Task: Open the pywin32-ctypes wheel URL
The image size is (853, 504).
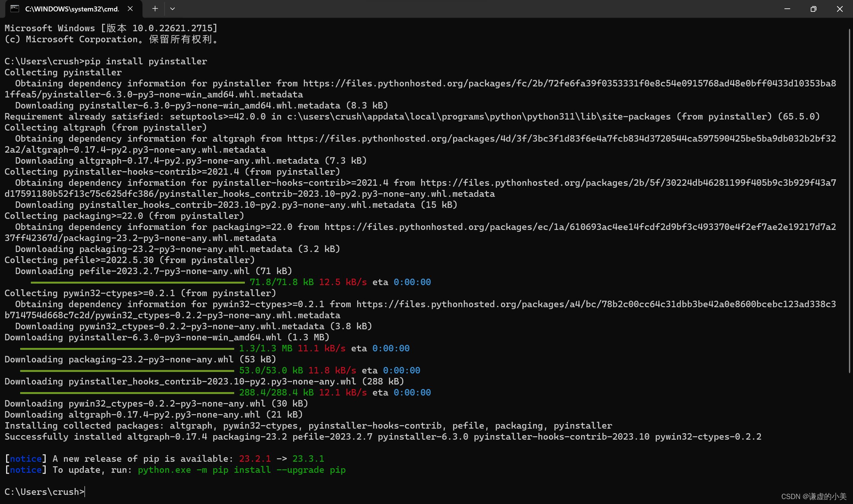Action: (594, 304)
